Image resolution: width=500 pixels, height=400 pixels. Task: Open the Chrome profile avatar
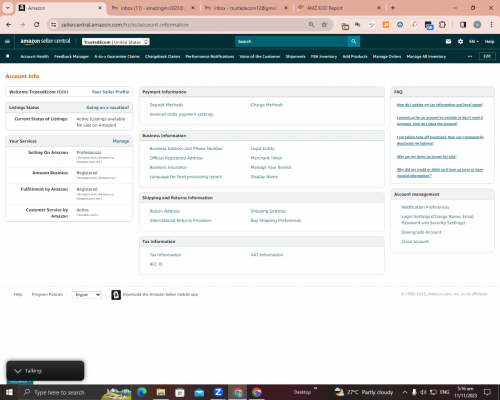477,25
